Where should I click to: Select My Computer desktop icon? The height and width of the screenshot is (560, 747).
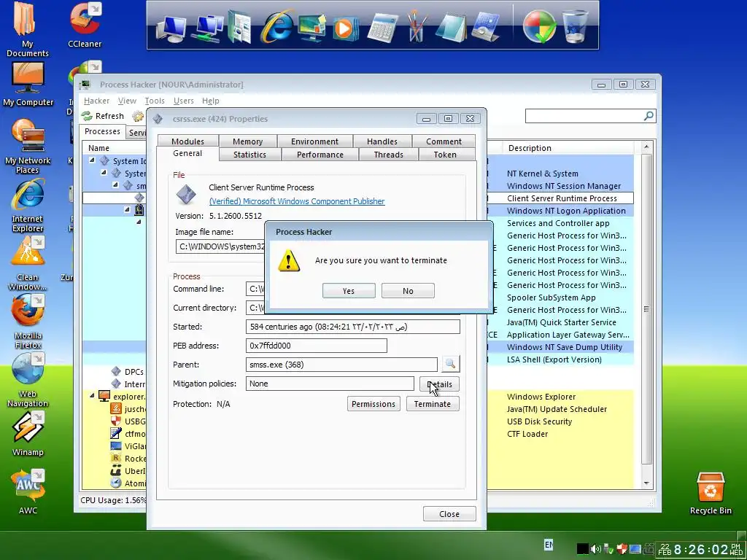(x=28, y=85)
